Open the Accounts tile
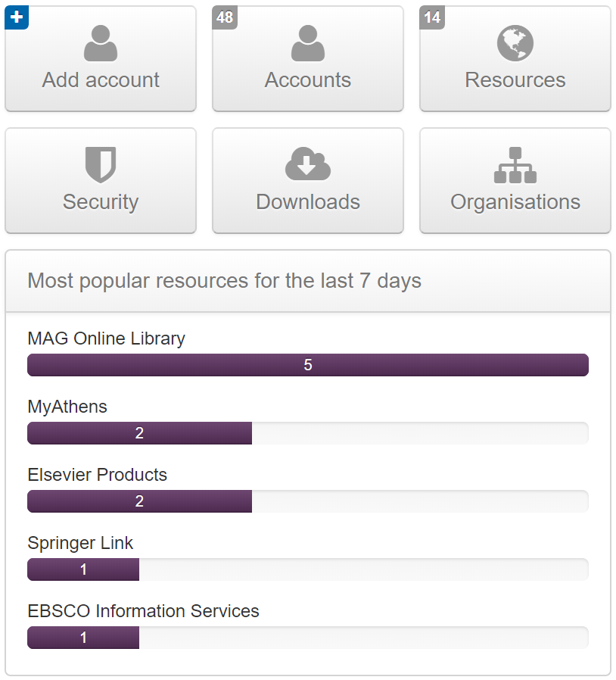Screen dimensions: 616x680 [x=307, y=58]
